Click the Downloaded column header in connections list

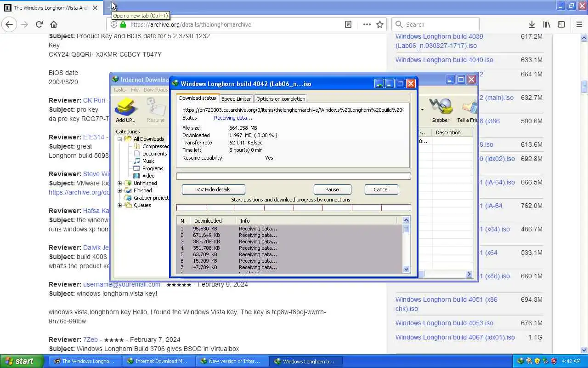click(214, 221)
